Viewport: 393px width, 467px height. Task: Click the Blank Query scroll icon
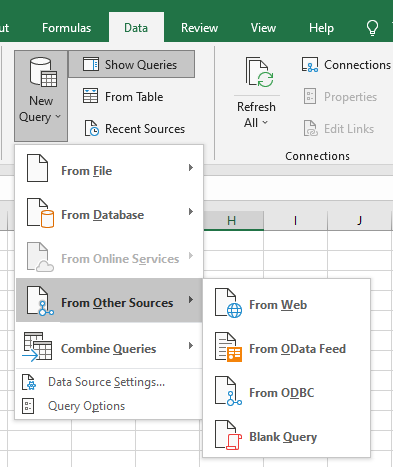[229, 435]
